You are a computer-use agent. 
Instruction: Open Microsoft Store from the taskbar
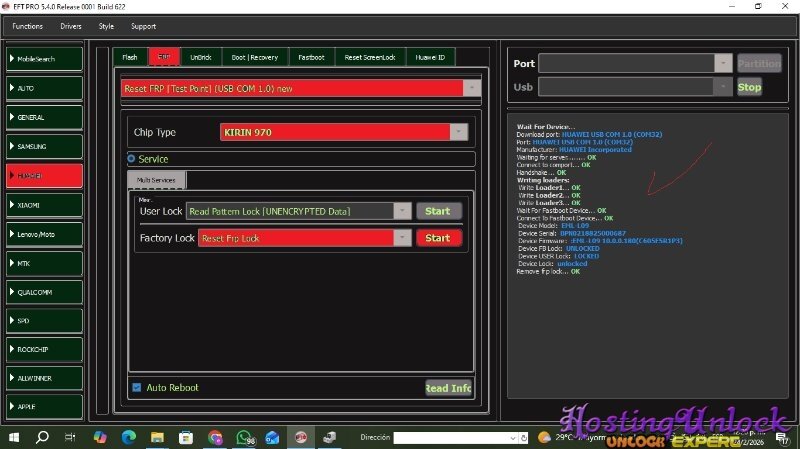(186, 437)
